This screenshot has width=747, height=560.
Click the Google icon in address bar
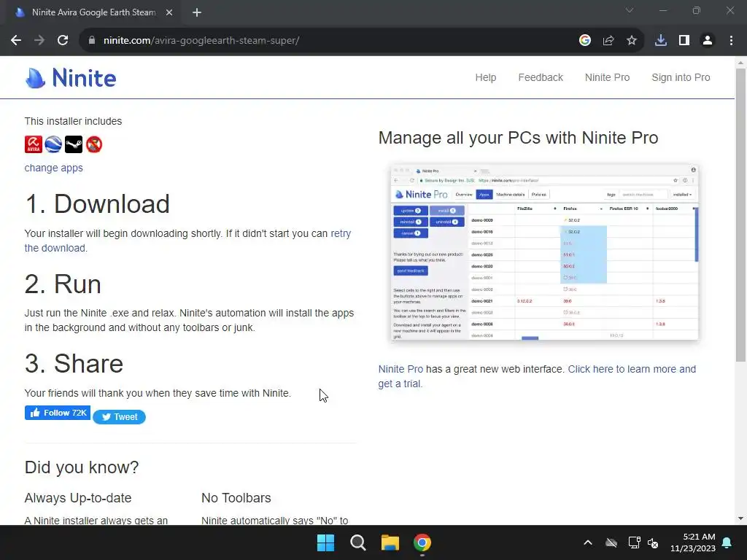(x=584, y=41)
